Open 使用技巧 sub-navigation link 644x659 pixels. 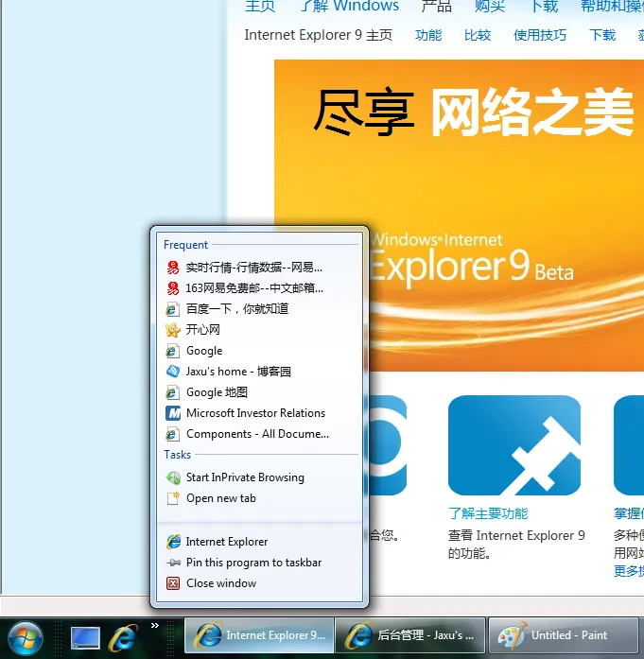tap(540, 35)
